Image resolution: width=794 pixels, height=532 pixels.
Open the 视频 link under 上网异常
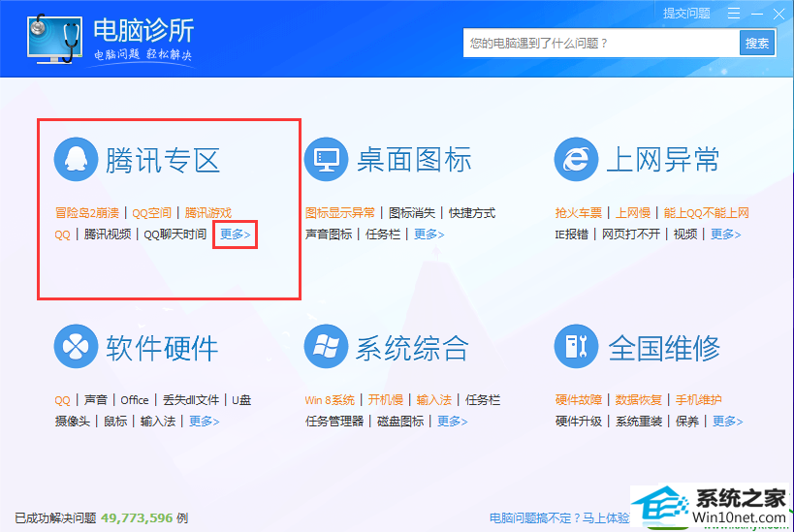click(x=685, y=235)
